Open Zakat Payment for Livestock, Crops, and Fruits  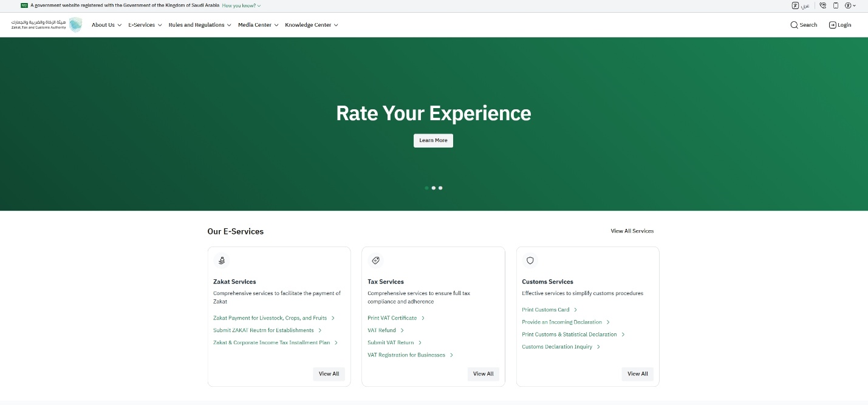274,318
